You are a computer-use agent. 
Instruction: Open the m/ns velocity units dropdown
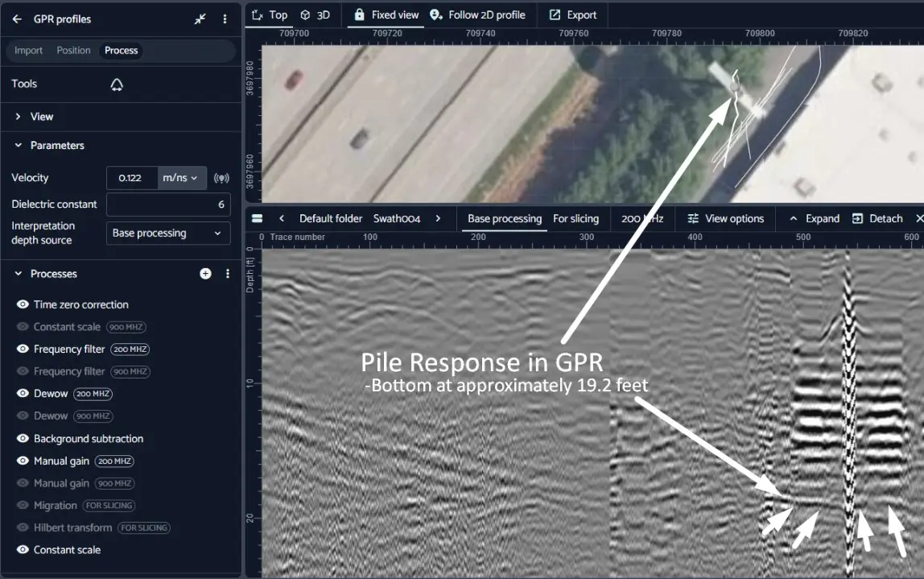pyautogui.click(x=180, y=178)
